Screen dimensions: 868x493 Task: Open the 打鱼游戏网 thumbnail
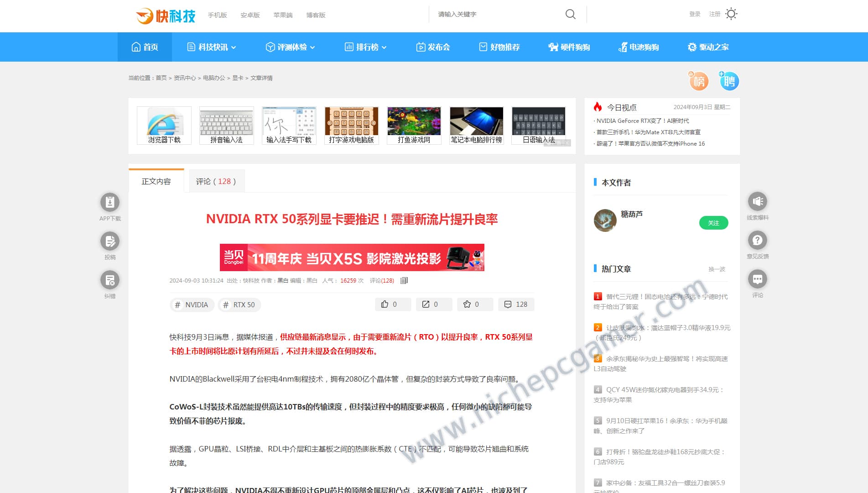414,126
